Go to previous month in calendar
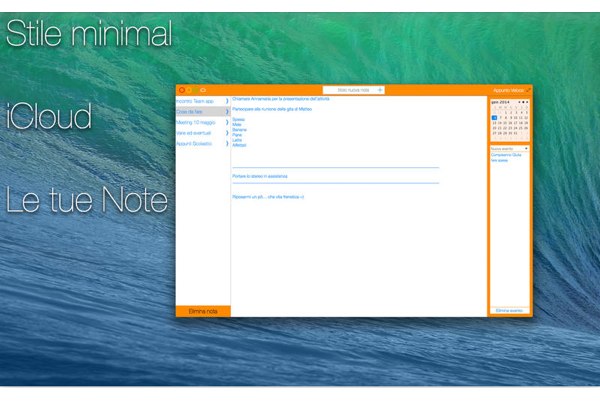The width and height of the screenshot is (600, 401). click(x=519, y=102)
